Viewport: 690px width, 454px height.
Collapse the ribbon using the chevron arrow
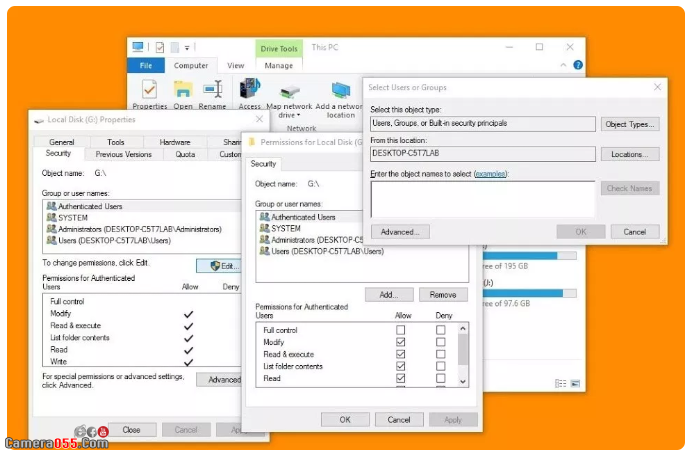point(565,66)
